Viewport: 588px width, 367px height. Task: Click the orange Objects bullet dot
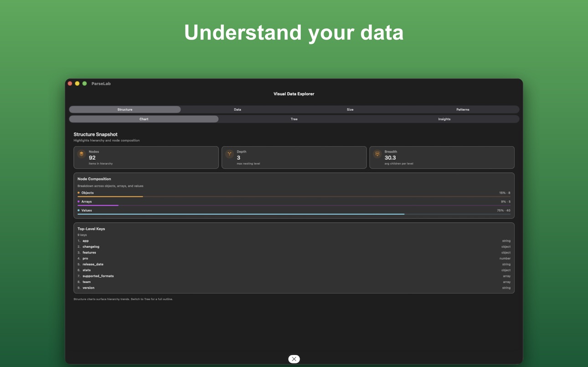click(x=78, y=193)
